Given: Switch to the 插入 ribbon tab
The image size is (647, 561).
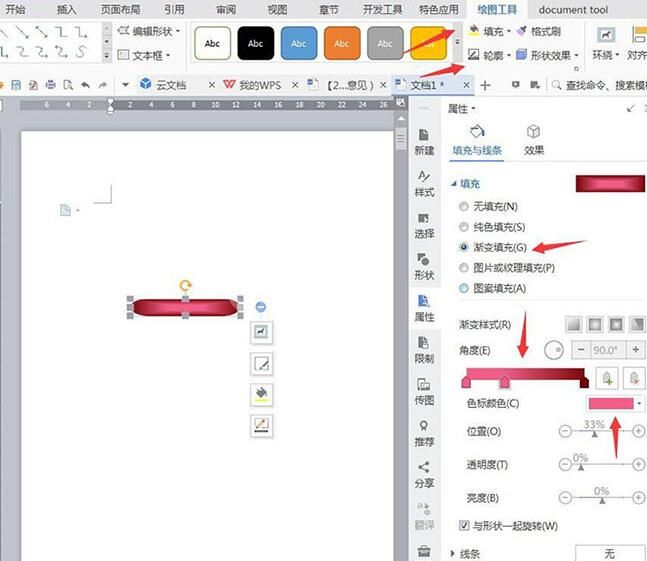Looking at the screenshot, I should click(x=66, y=9).
